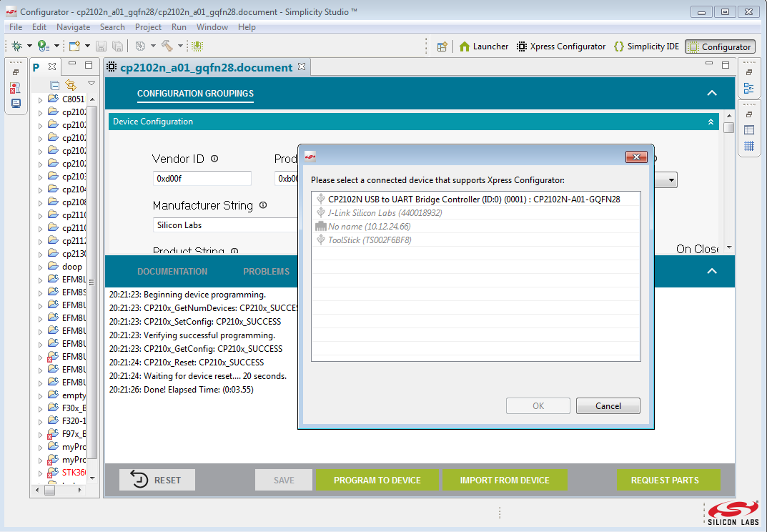
Task: Expand the C8051 folder in the tree
Action: pos(41,99)
